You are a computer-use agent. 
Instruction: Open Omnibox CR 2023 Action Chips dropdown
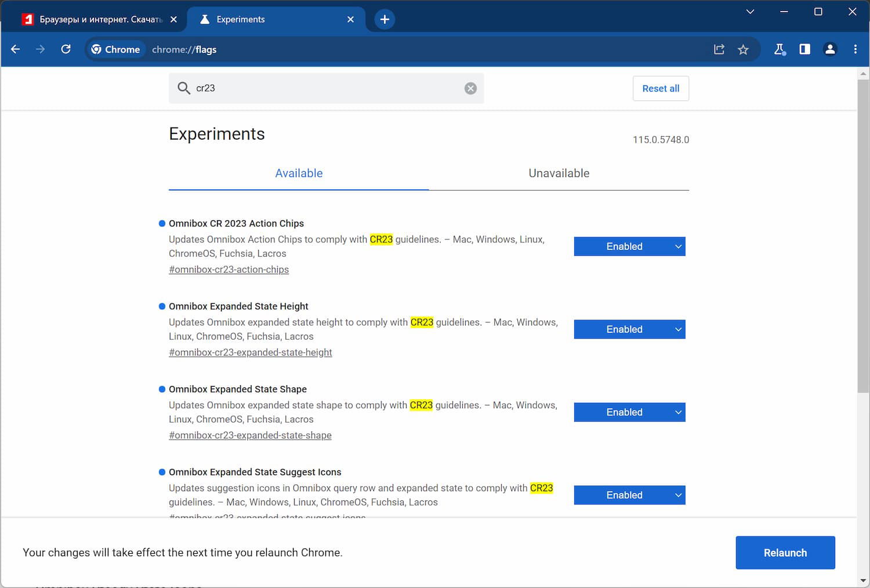(629, 246)
